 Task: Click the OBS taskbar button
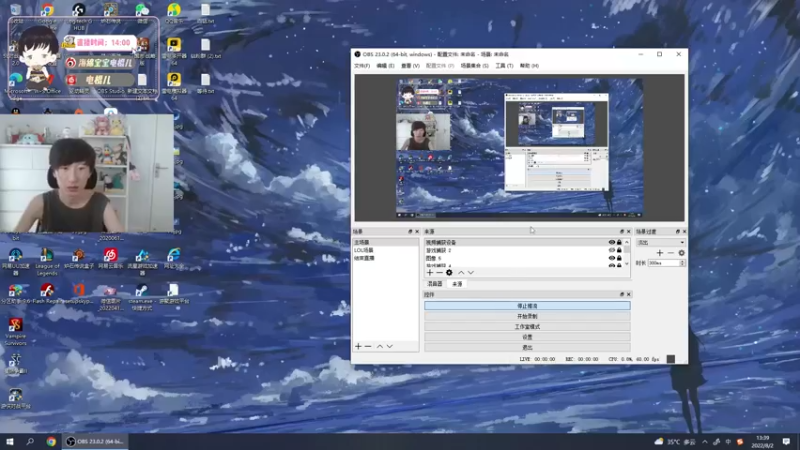point(95,441)
